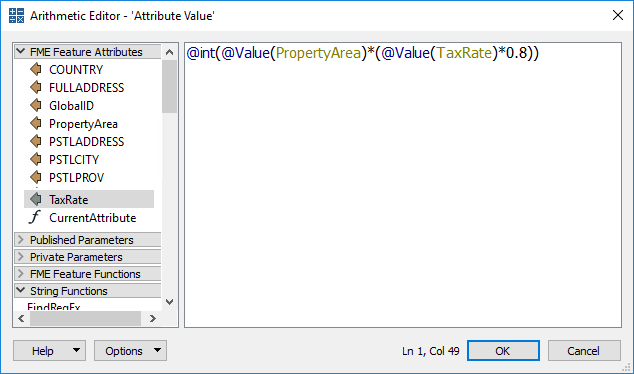
Task: Click inside the expression editor text area
Action: pyautogui.click(x=403, y=185)
